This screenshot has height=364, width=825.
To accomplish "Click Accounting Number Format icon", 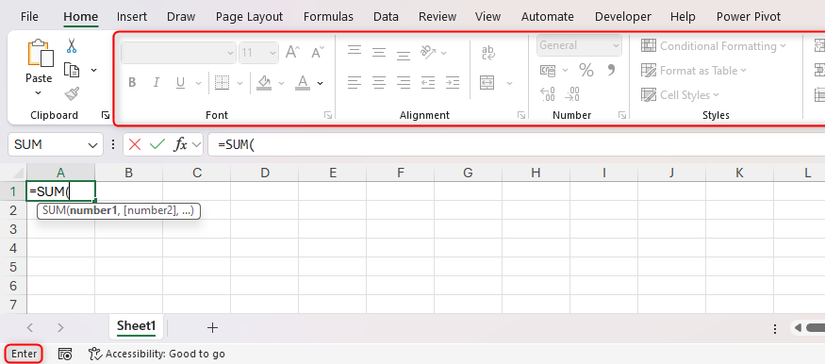I will point(548,70).
